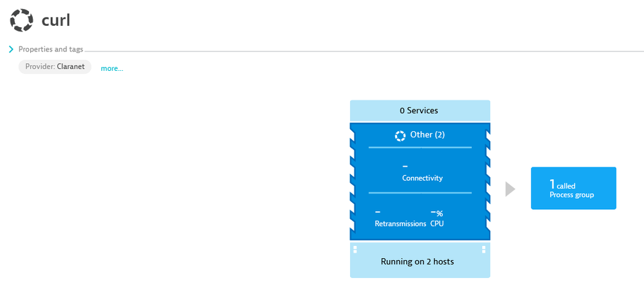This screenshot has width=644, height=289.
Task: Click the dotted ring icon beside Other (2)
Action: [x=400, y=136]
